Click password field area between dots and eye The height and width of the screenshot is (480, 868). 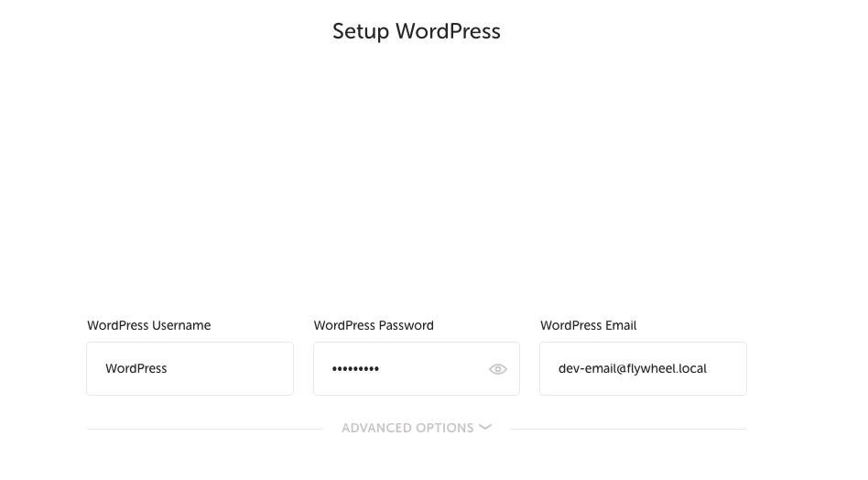point(433,369)
